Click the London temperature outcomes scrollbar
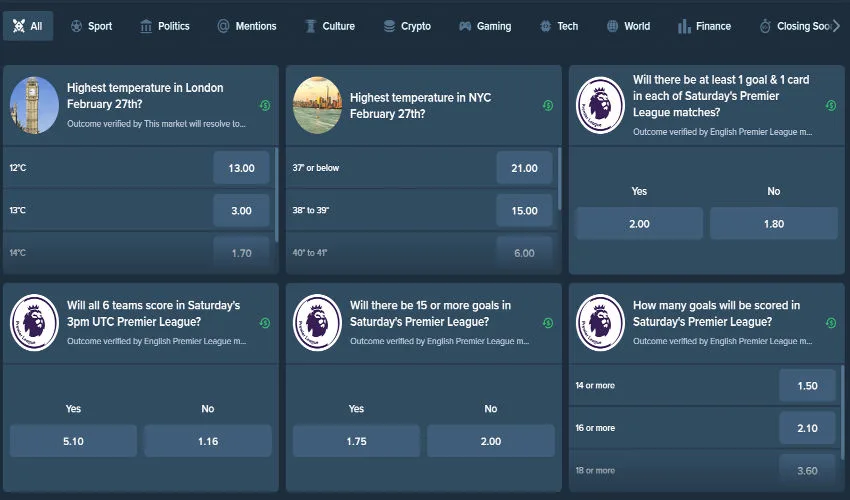The image size is (850, 500). (276, 194)
